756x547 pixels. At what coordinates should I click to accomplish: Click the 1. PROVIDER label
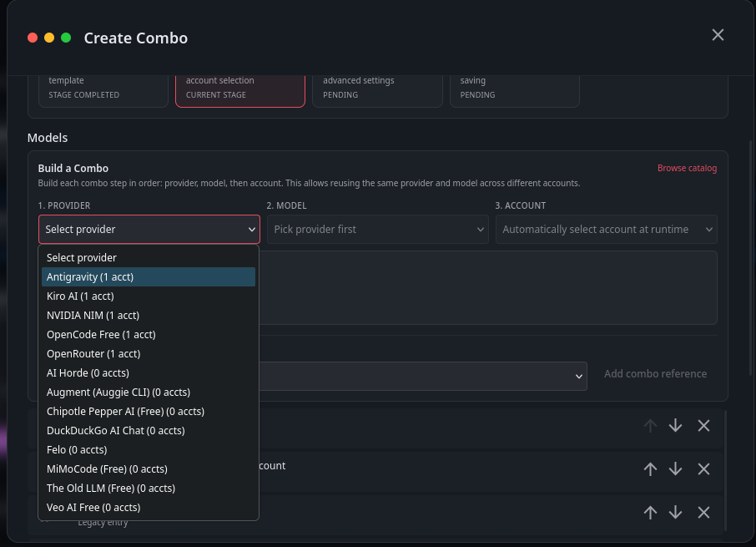click(x=64, y=205)
